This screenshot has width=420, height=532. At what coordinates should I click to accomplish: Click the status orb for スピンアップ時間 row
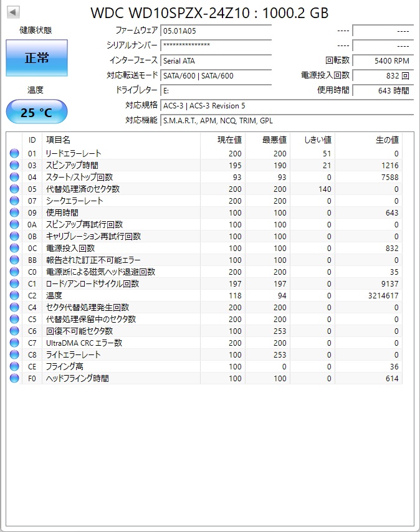pyautogui.click(x=14, y=165)
